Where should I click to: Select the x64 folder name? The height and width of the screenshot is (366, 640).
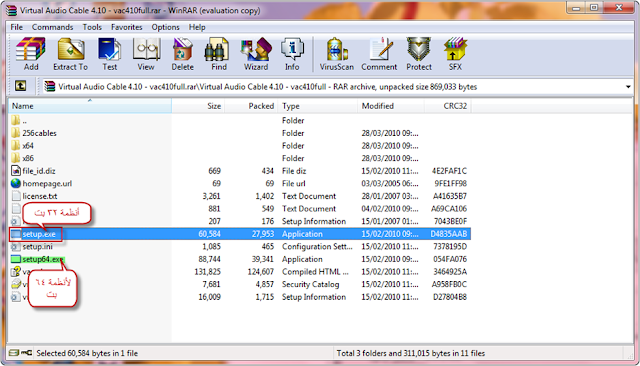click(x=28, y=146)
